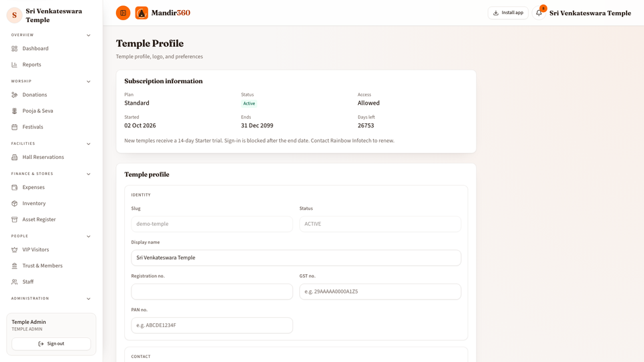Collapse the Finance & Stores section chevron
This screenshot has height=362, width=644.
pyautogui.click(x=89, y=174)
